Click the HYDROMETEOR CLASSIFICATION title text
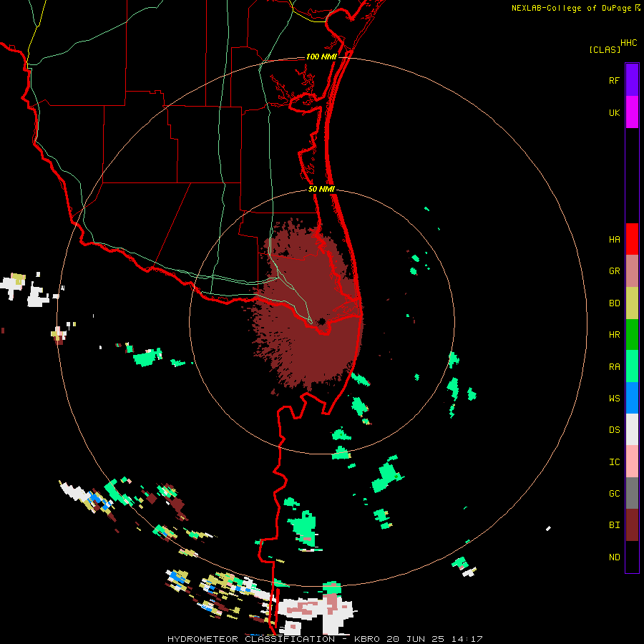This screenshot has width=644, height=644. click(x=251, y=639)
